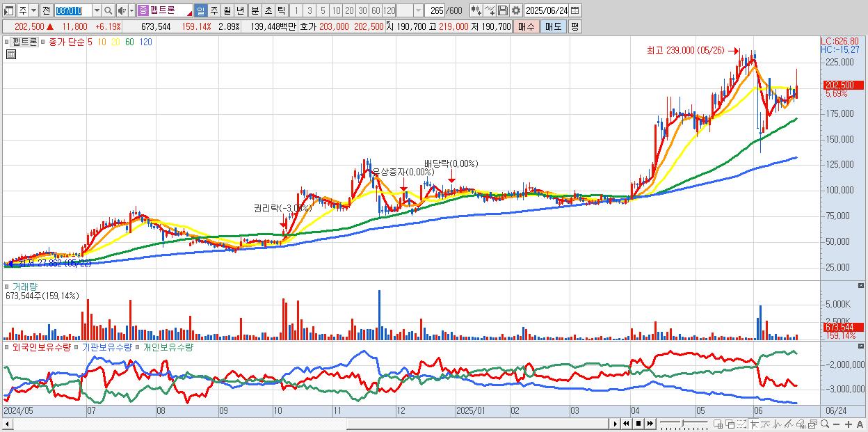Select the 30 interval tab
Image resolution: width=868 pixels, height=432 pixels.
coord(362,10)
